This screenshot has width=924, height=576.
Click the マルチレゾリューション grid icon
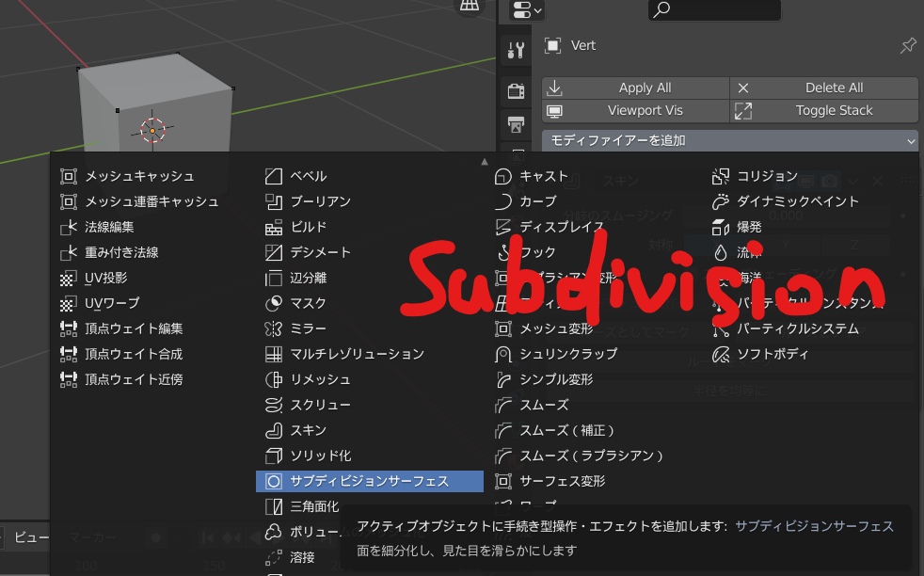(x=274, y=354)
